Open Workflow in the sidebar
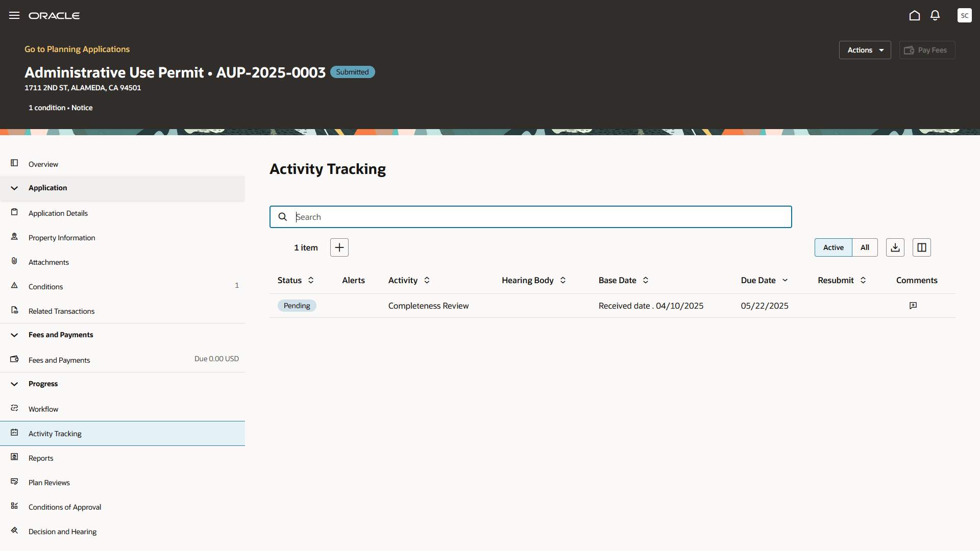This screenshot has height=551, width=980. pyautogui.click(x=43, y=409)
